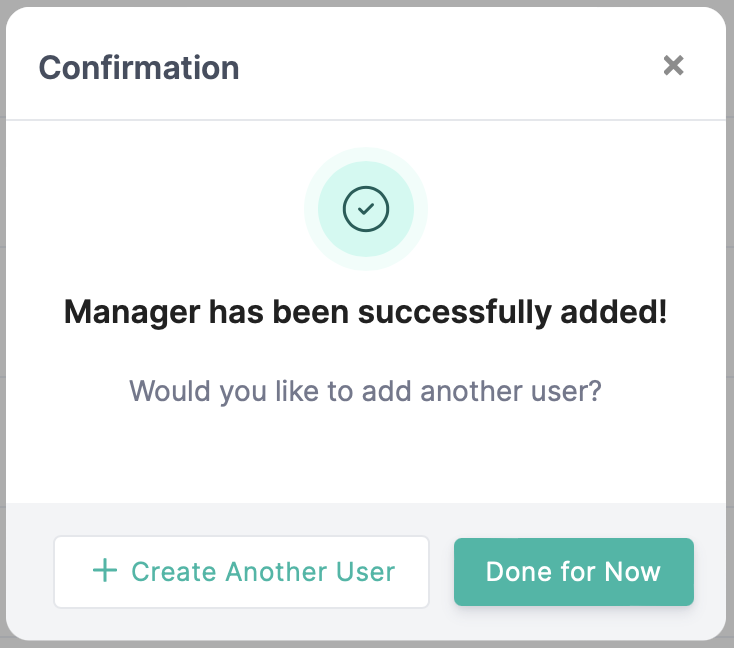Click the green success checkmark icon
Viewport: 734px width, 648px height.
coord(366,209)
